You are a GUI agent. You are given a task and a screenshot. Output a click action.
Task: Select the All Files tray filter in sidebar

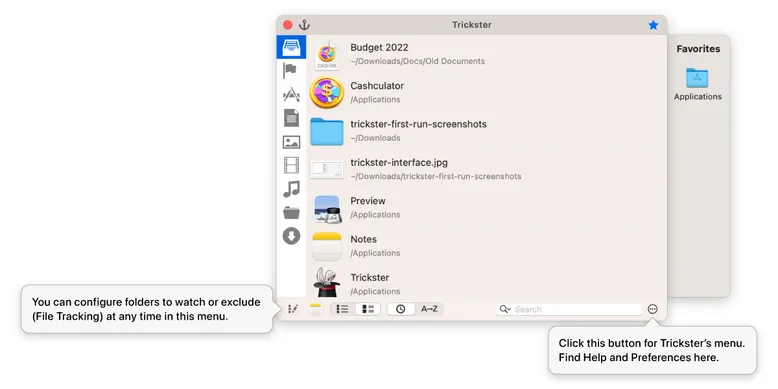click(291, 47)
